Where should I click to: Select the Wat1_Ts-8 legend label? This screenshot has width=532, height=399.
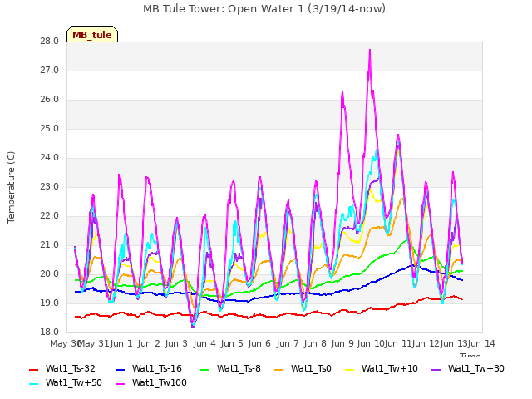point(239,369)
